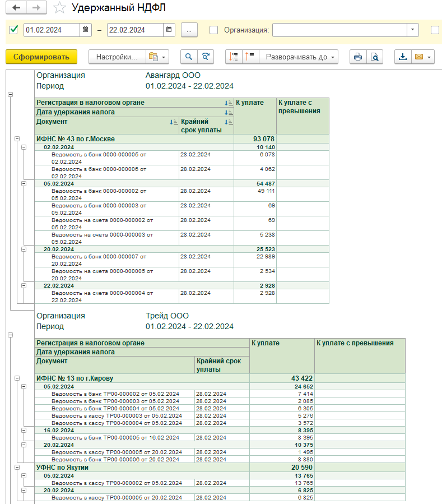Print the report with the printer icon
This screenshot has width=442, height=504.
pos(358,57)
